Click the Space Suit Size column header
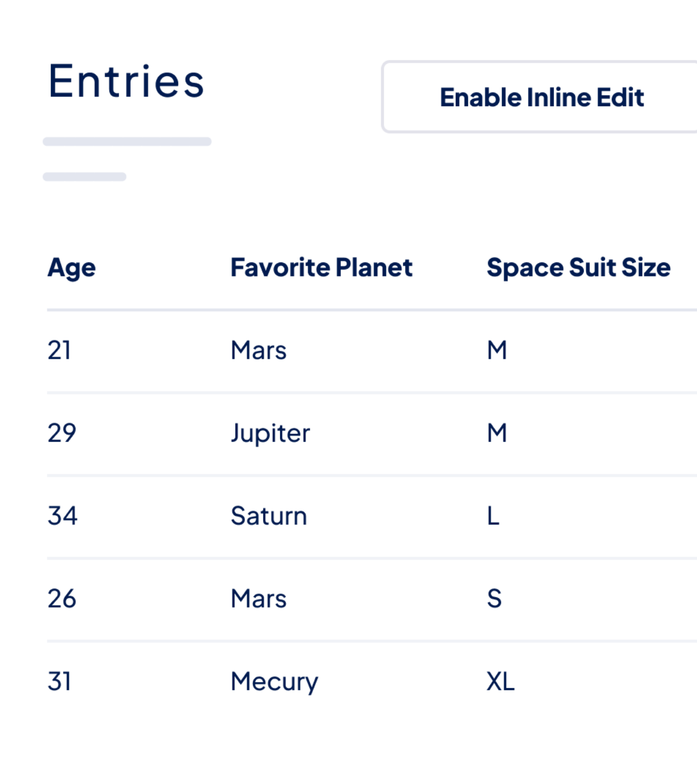This screenshot has width=697, height=784. (x=579, y=267)
